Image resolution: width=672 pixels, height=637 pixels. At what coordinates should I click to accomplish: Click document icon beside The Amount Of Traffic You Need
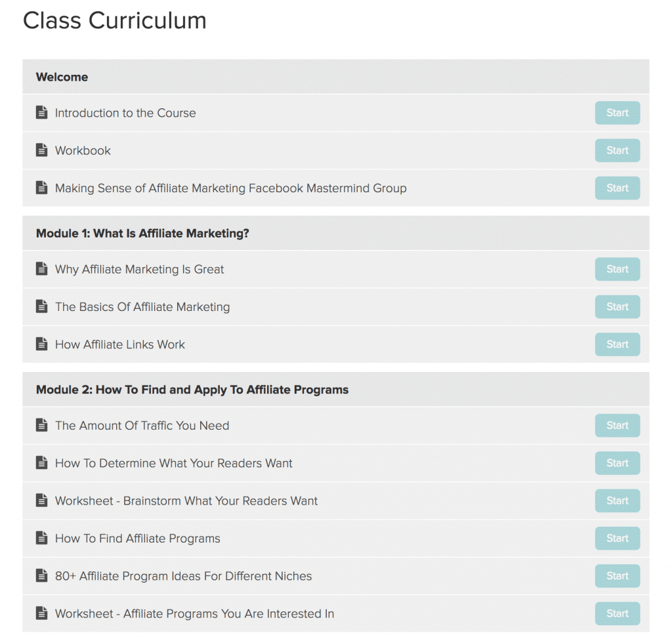(41, 425)
